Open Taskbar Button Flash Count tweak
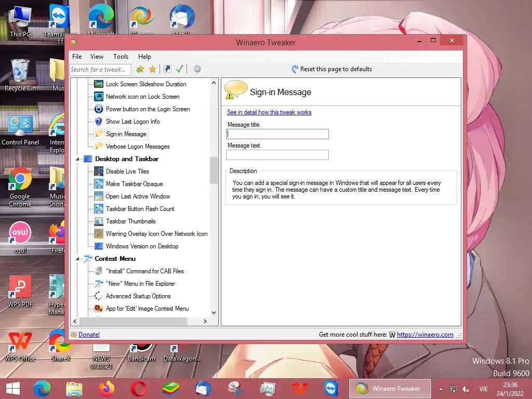 coord(140,209)
